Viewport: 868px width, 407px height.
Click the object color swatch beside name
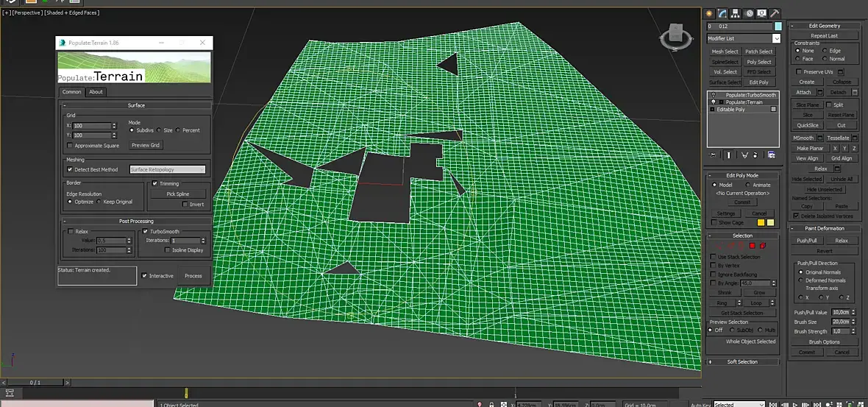pos(778,26)
